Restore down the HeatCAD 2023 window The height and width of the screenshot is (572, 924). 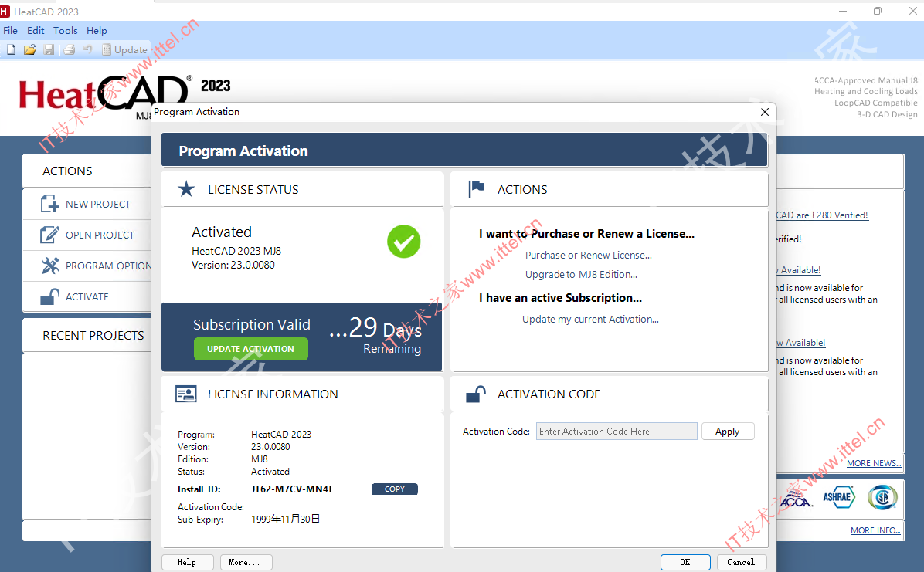coord(878,11)
